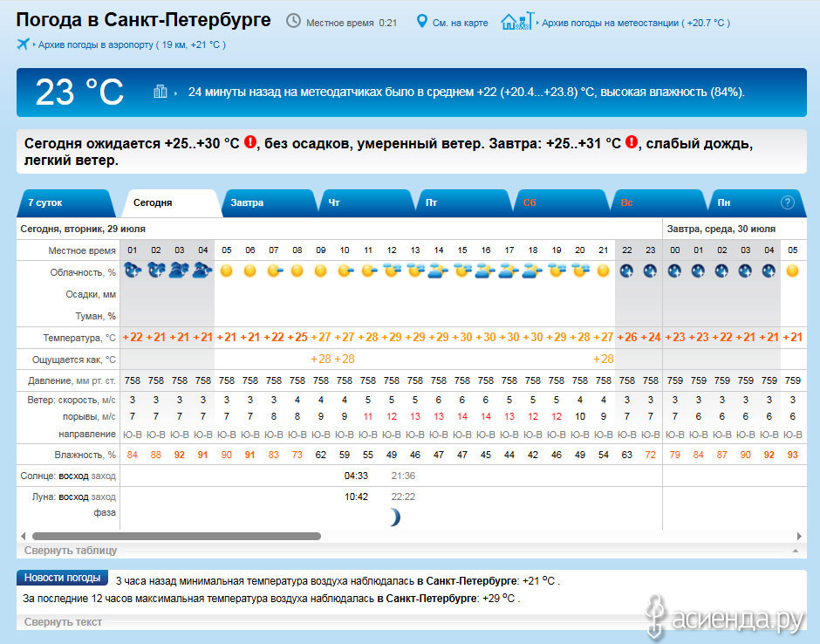Viewport: 820px width, 644px height.
Task: Click the partly cloudy icon for hour 10
Action: point(345,271)
